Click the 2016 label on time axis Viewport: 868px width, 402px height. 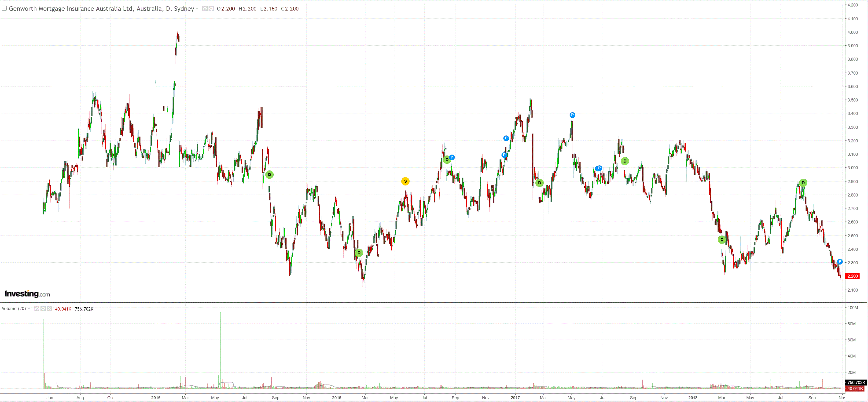336,398
